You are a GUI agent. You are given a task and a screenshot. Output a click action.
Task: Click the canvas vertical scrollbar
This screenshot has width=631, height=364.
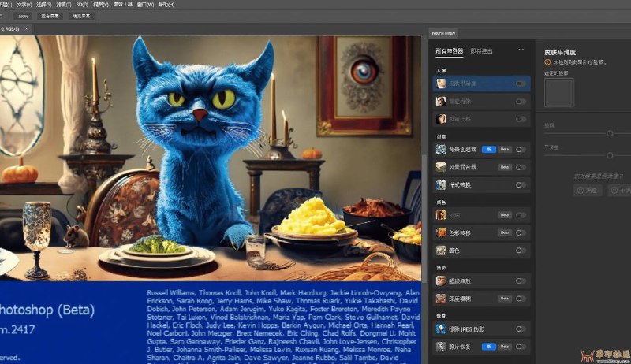pos(424,217)
